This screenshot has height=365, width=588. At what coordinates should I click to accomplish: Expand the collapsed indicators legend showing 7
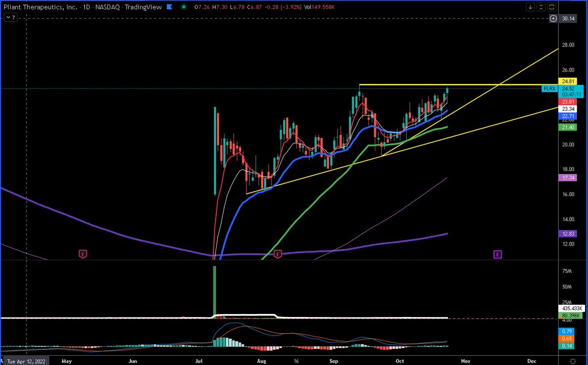pyautogui.click(x=10, y=17)
